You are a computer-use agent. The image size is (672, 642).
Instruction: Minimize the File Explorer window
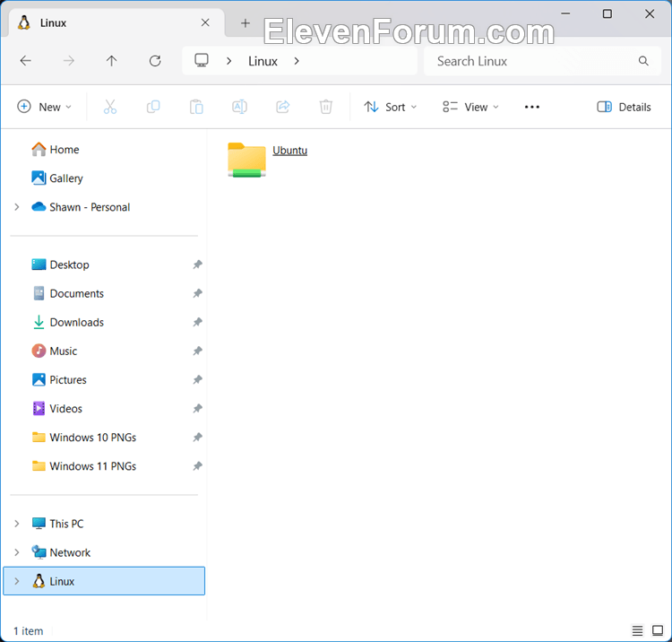(565, 13)
